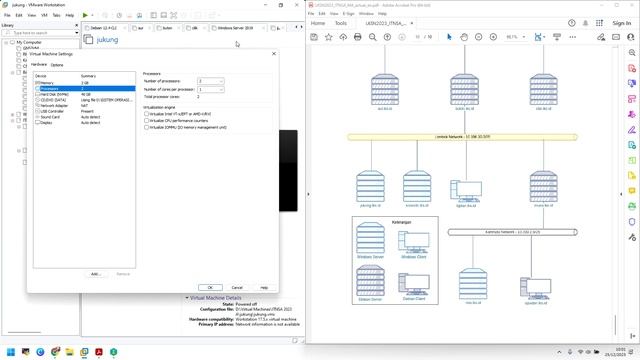The image size is (640, 360).
Task: Collapse the Virtual Machine Details section
Action: click(187, 298)
